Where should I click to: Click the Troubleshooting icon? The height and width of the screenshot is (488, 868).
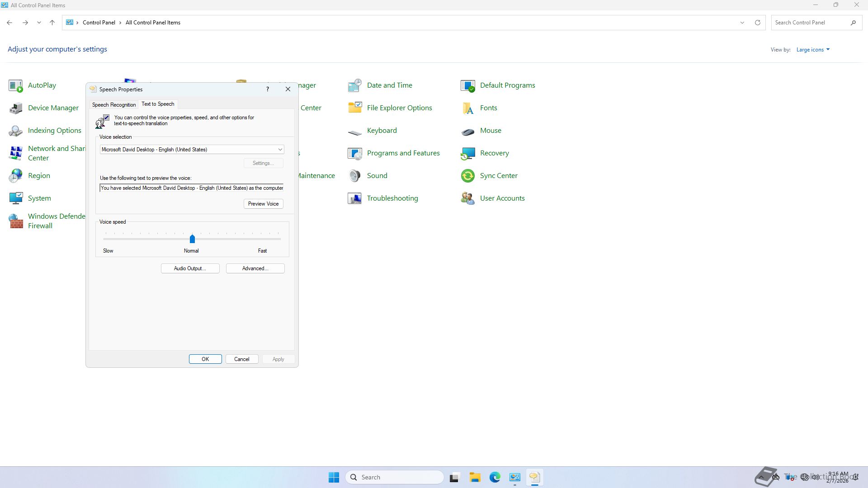point(354,198)
